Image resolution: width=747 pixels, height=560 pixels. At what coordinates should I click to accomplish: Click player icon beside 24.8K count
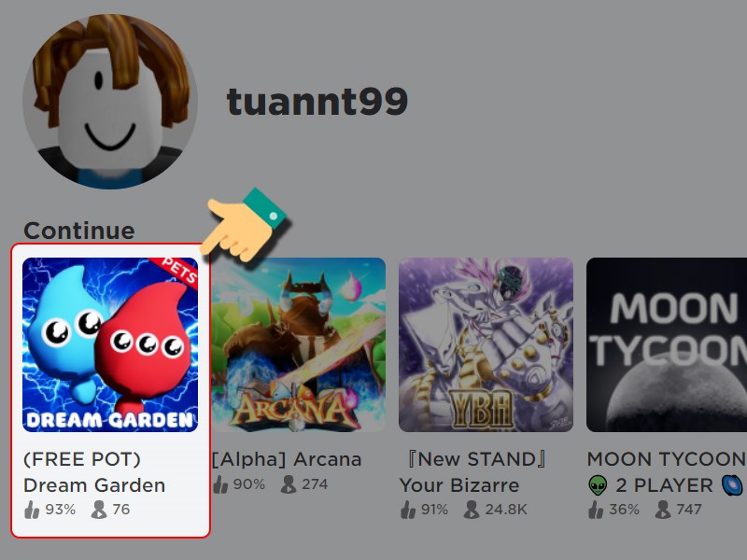pos(472,510)
